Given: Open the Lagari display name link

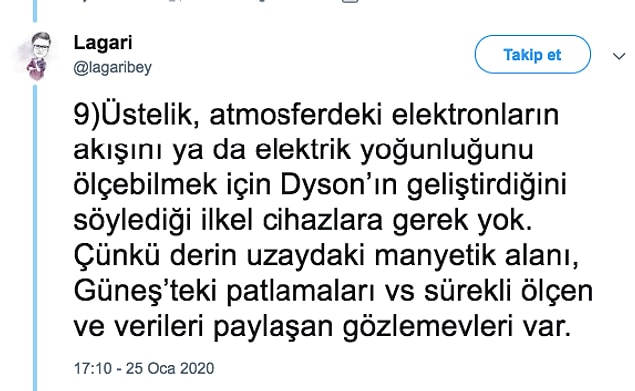Looking at the screenshot, I should 103,43.
